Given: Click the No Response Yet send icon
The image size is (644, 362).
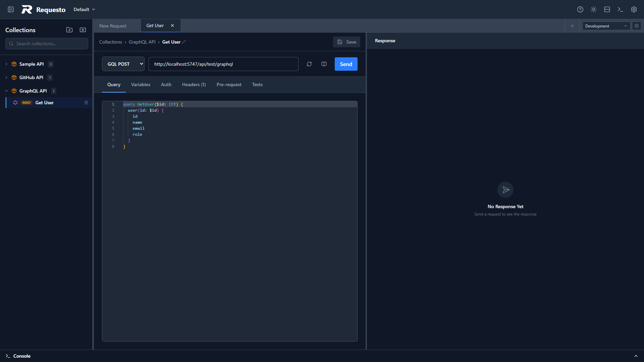Looking at the screenshot, I should click(x=505, y=190).
